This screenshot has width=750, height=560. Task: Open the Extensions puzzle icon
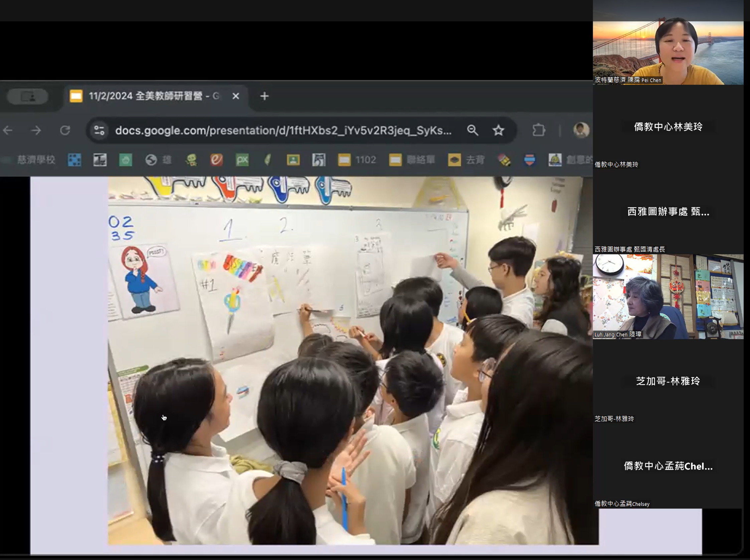tap(539, 131)
